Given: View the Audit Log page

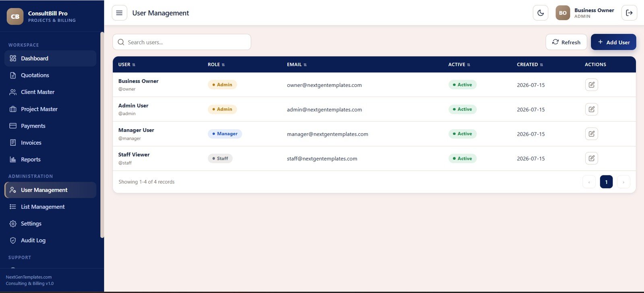Looking at the screenshot, I should [x=50, y=240].
